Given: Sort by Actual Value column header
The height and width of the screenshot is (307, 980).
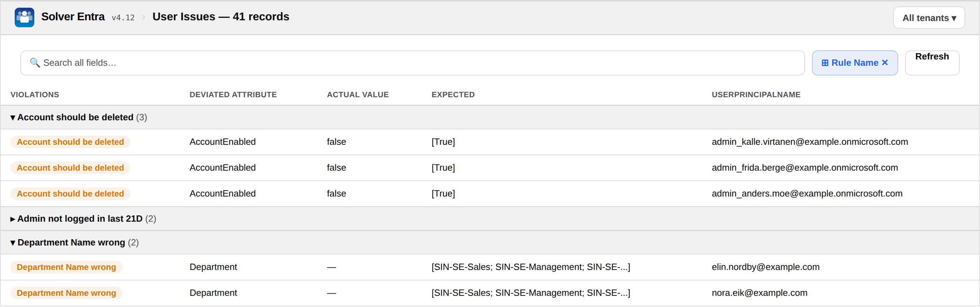Looking at the screenshot, I should pyautogui.click(x=358, y=95).
